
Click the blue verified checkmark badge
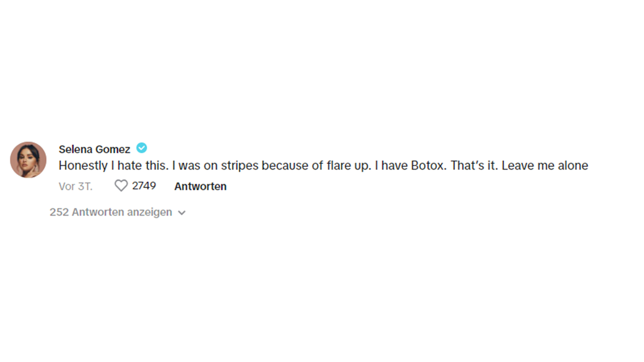click(x=142, y=148)
